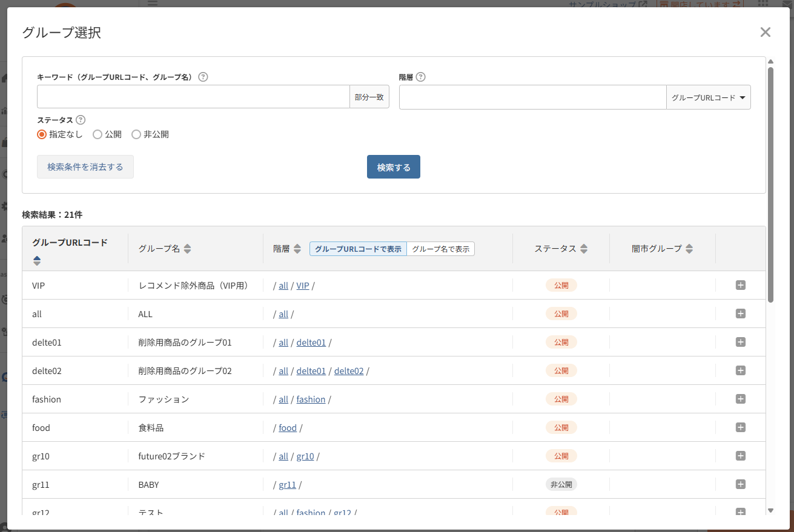Image resolution: width=794 pixels, height=532 pixels.
Task: Open the fashion link in fashion row
Action: pyautogui.click(x=311, y=399)
